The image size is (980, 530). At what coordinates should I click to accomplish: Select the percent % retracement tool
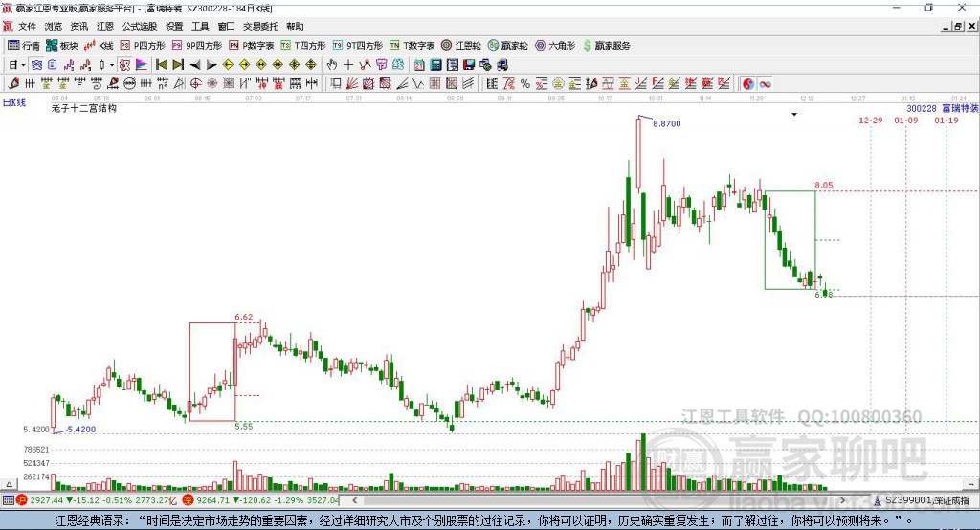[525, 84]
